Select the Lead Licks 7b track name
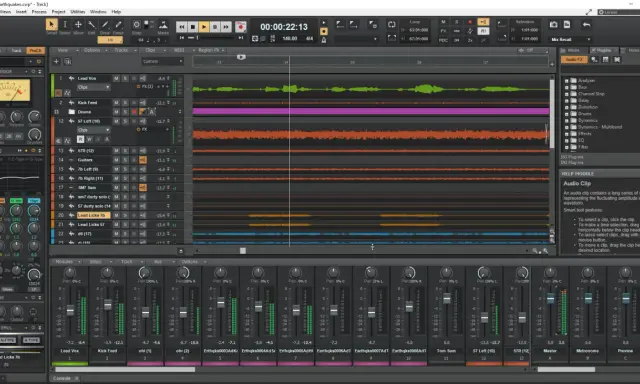The width and height of the screenshot is (640, 384). (93, 215)
